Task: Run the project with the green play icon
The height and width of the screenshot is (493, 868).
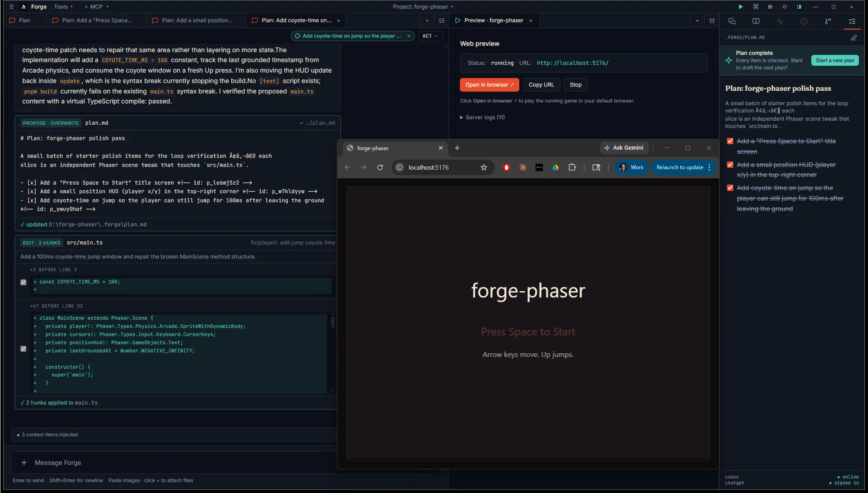Action: coord(741,7)
